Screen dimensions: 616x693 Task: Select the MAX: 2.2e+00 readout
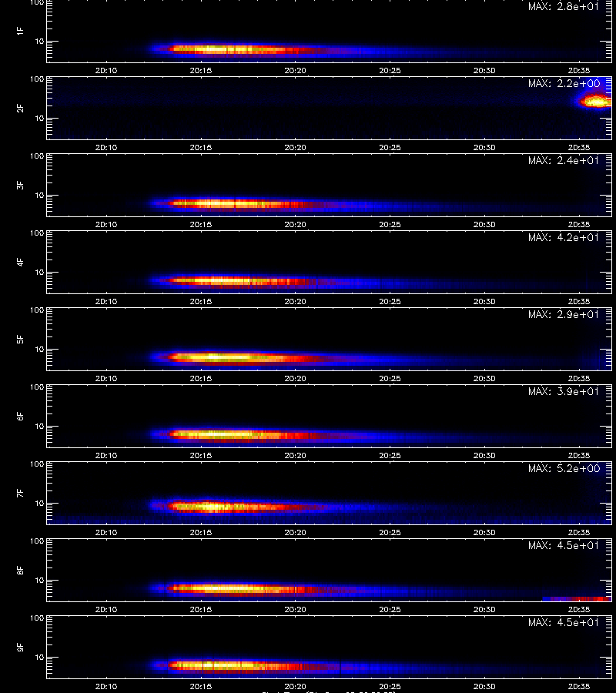pyautogui.click(x=564, y=83)
